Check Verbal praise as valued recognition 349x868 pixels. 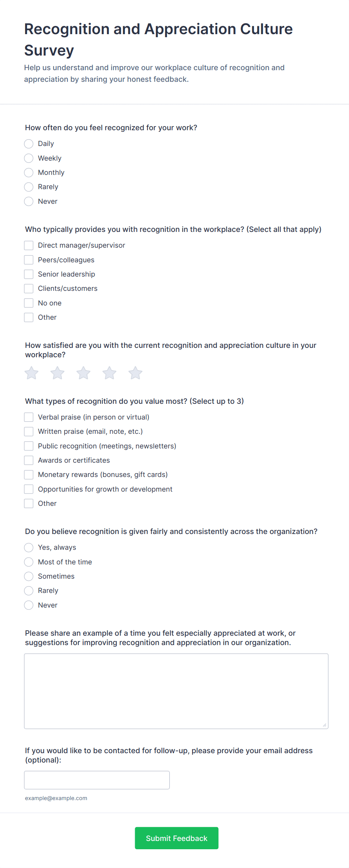(x=29, y=417)
